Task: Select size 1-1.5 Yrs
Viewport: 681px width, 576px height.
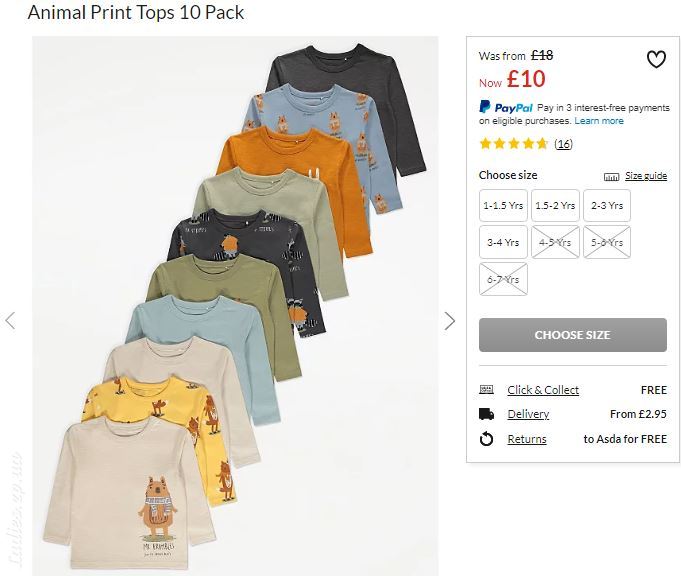Action: click(503, 205)
